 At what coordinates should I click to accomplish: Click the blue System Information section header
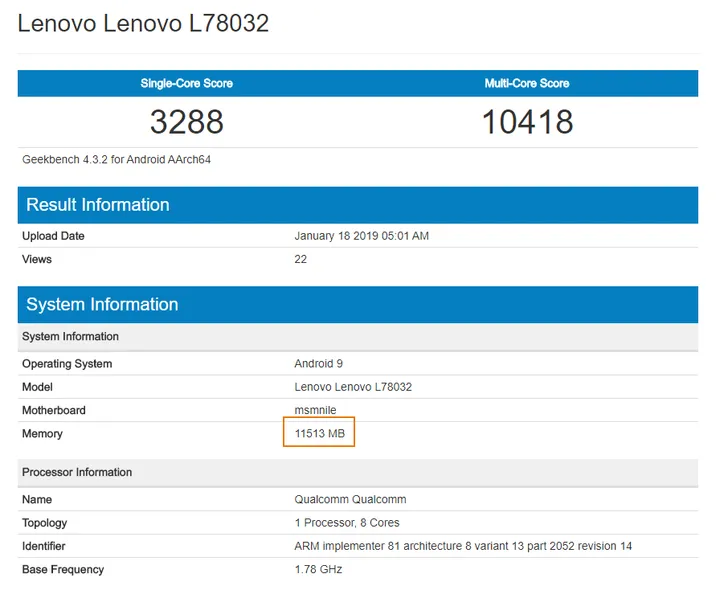click(102, 305)
